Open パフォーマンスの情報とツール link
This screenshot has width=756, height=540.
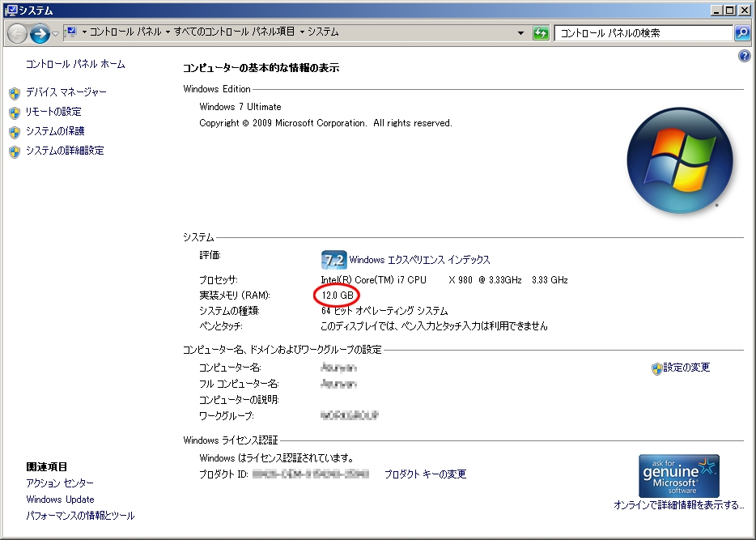tap(80, 516)
